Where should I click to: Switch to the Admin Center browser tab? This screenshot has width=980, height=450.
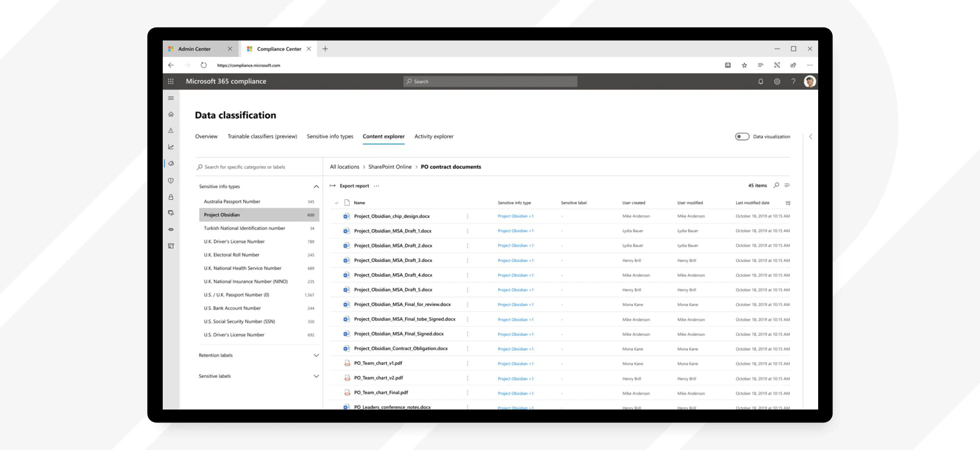tap(194, 49)
